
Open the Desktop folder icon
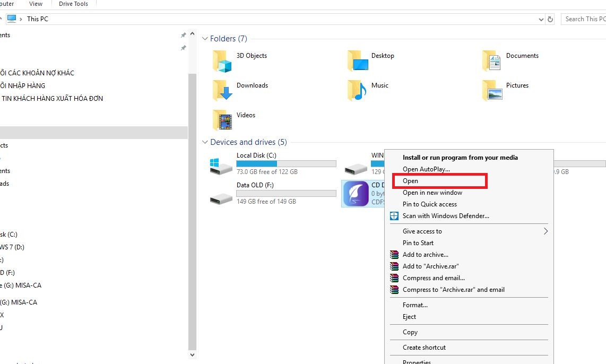point(358,61)
